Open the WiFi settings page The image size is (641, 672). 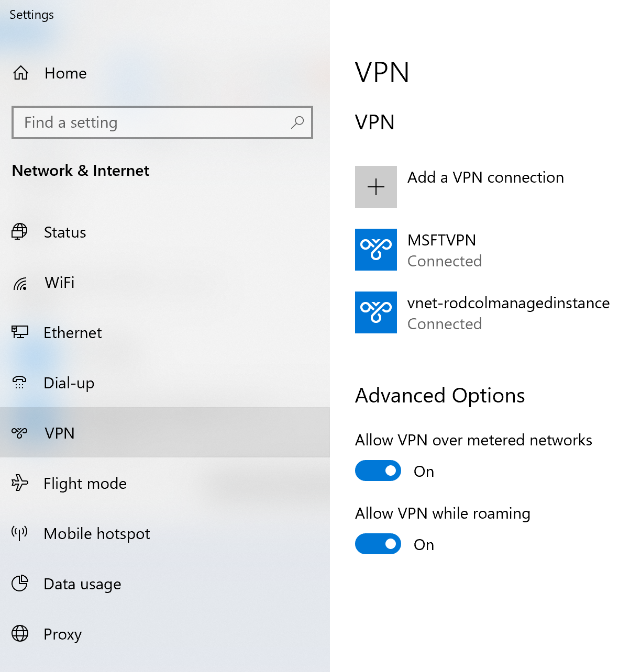60,283
